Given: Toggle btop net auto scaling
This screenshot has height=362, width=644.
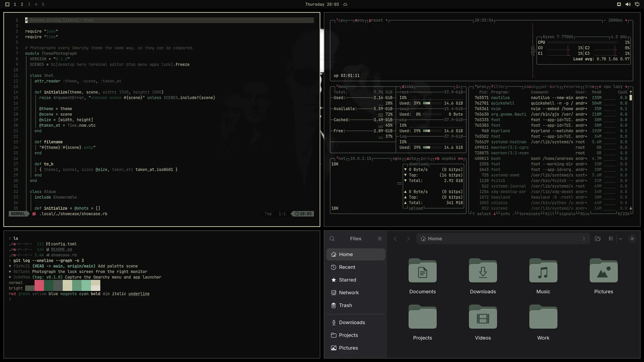Looking at the screenshot, I should click(x=411, y=159).
